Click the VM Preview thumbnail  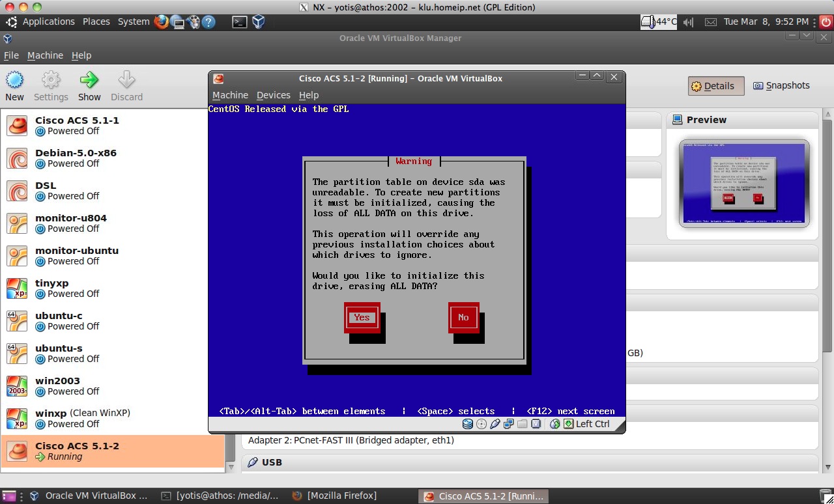pyautogui.click(x=744, y=184)
